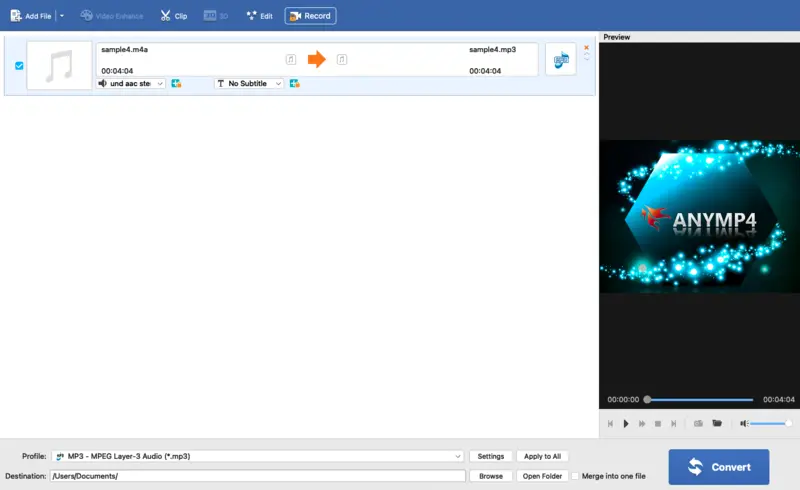Image resolution: width=800 pixels, height=490 pixels.
Task: Click the 00:00:00 current time label
Action: click(x=623, y=400)
